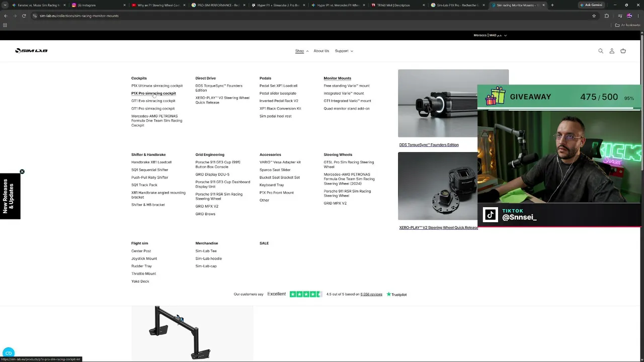This screenshot has height=362, width=644.
Task: Open GT1 Pro simracing cockpit link
Action: (153, 109)
